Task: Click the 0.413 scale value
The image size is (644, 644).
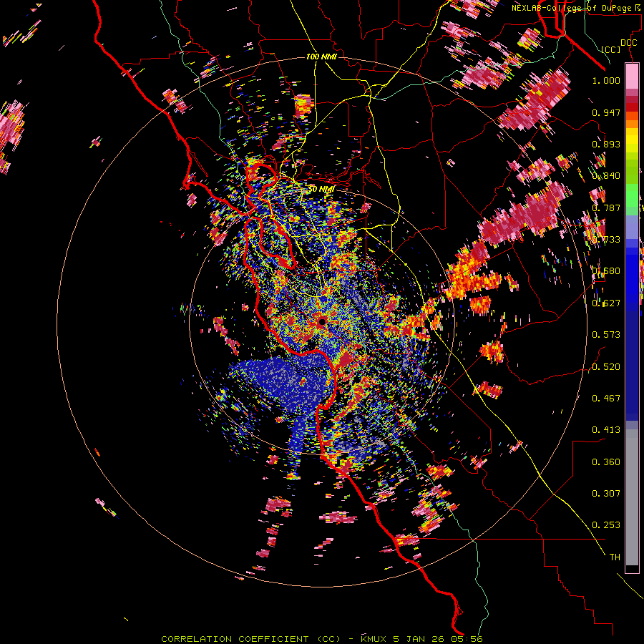Action: tap(606, 430)
